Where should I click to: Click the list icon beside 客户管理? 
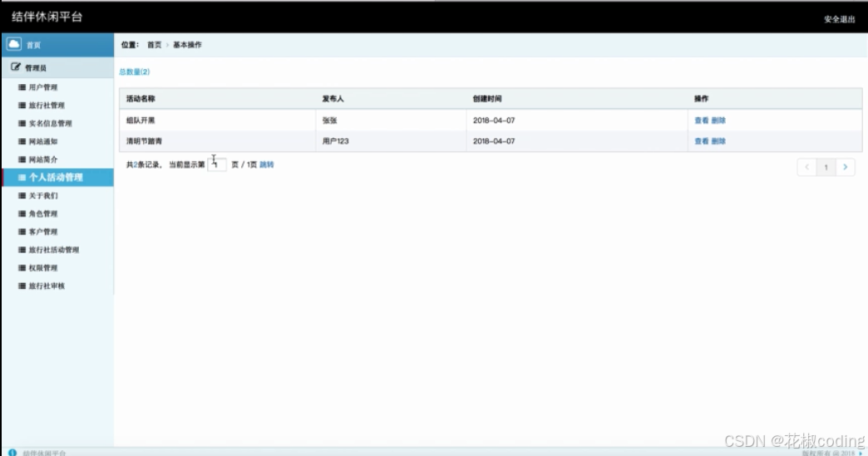pyautogui.click(x=22, y=231)
